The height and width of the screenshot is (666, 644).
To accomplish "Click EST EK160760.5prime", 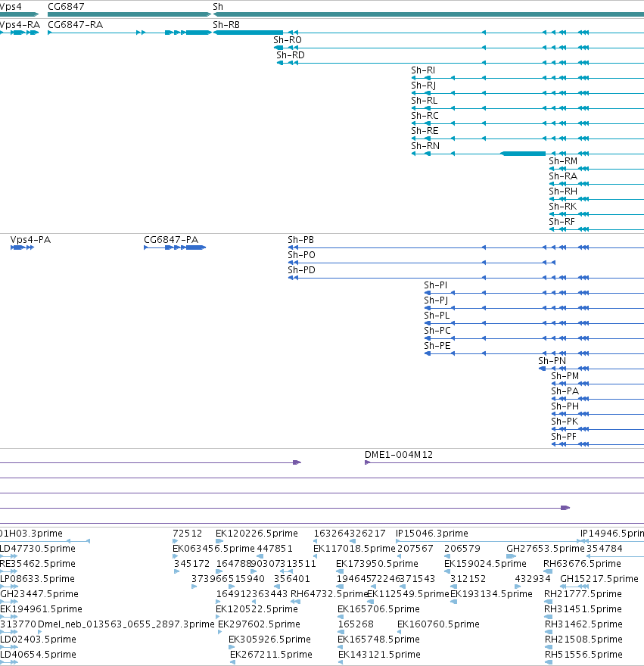I will (x=438, y=624).
